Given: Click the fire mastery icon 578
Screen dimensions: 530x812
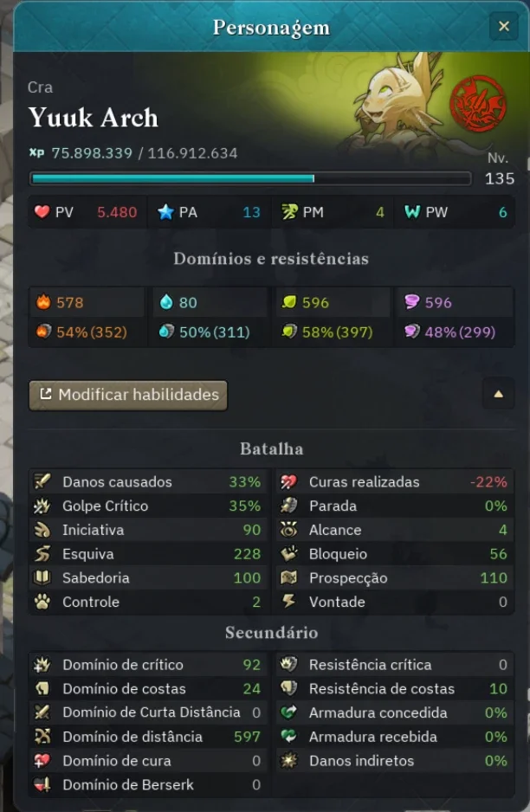Looking at the screenshot, I should pos(43,302).
